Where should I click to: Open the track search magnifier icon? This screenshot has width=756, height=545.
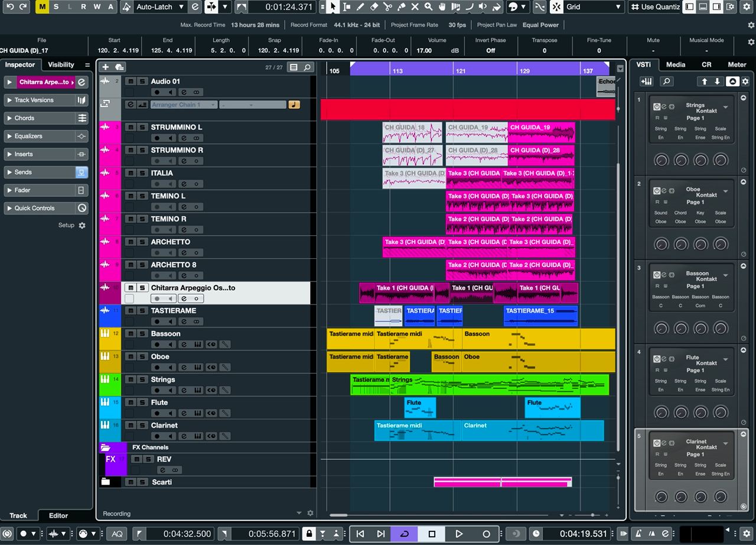tap(307, 67)
